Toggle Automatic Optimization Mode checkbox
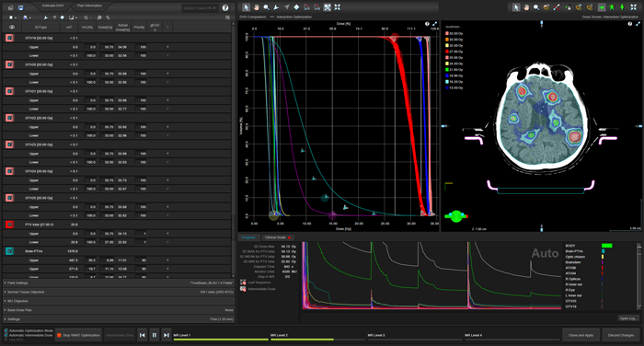 (6, 330)
